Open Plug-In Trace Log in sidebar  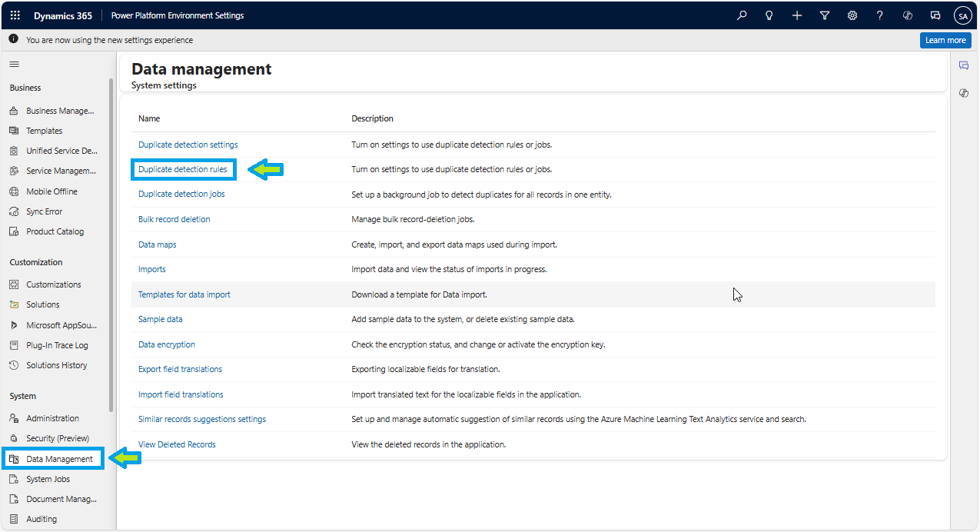click(57, 345)
